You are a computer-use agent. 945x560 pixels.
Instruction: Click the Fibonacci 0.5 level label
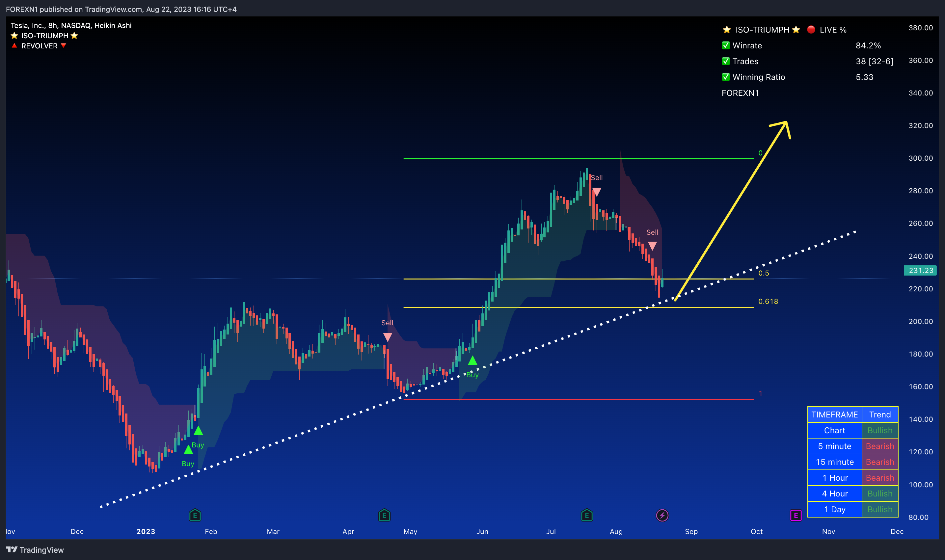pos(764,273)
